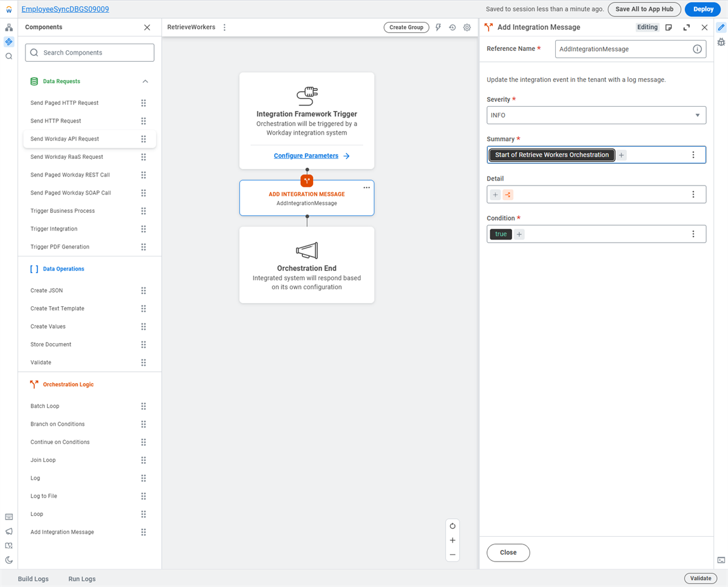The image size is (728, 587).
Task: Open version history clock icon
Action: pyautogui.click(x=453, y=27)
